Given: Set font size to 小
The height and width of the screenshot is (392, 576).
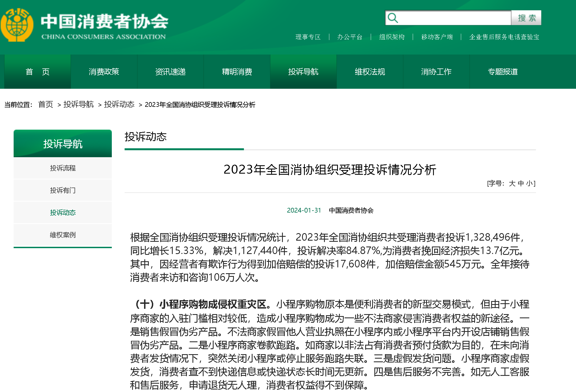Looking at the screenshot, I should click(529, 184).
